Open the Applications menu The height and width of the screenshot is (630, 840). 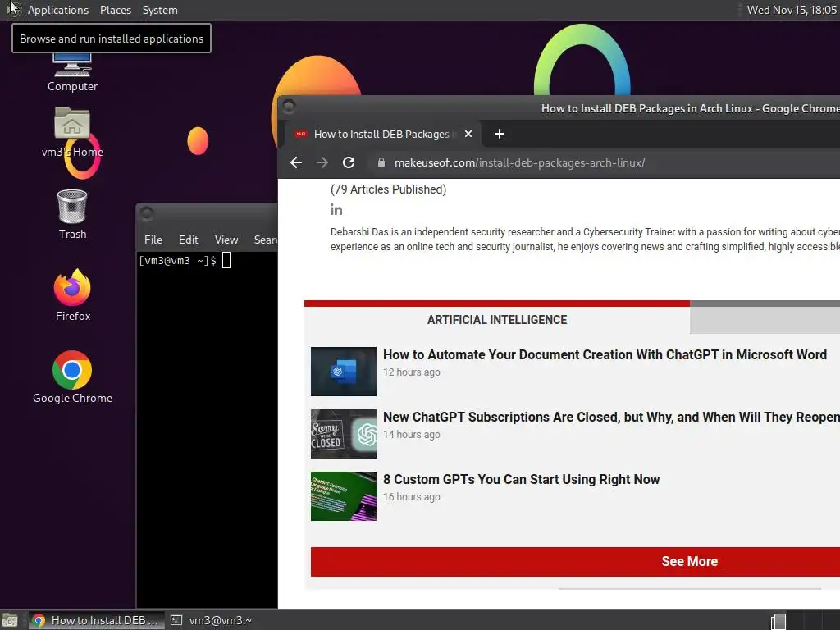pos(58,10)
